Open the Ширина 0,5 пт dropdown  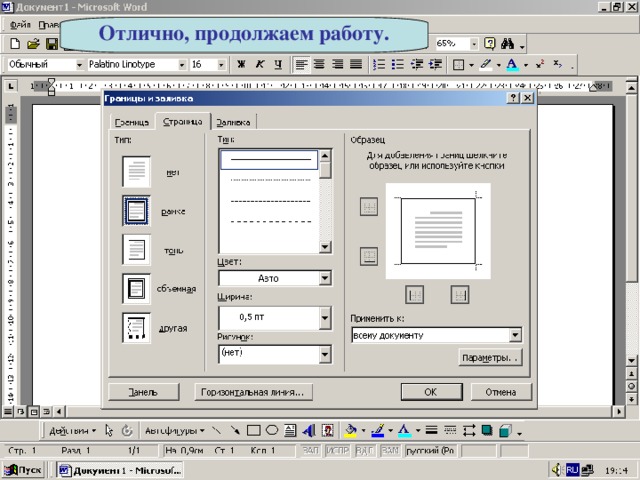(325, 317)
